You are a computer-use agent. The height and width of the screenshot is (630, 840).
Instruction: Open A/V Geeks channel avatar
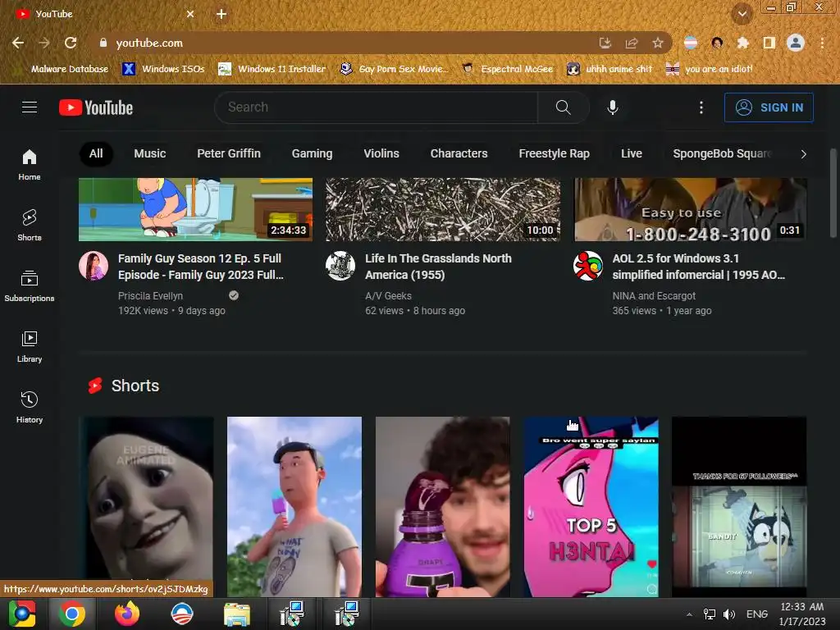pos(340,266)
